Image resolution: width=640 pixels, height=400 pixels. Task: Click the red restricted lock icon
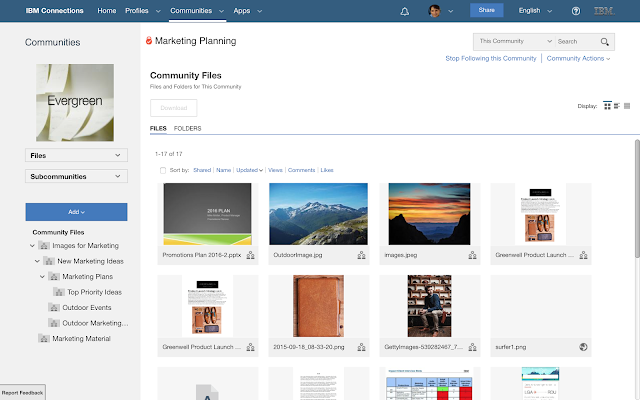pyautogui.click(x=149, y=40)
